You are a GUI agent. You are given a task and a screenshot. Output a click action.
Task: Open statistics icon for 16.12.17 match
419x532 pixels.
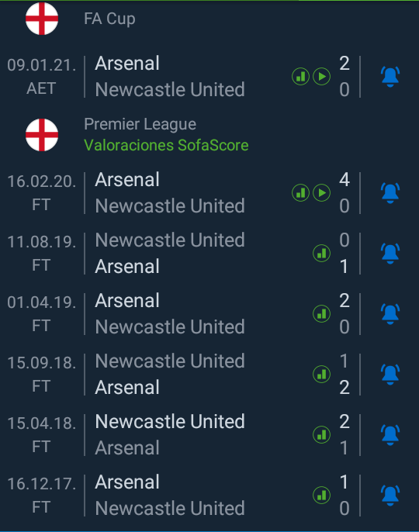pyautogui.click(x=321, y=495)
